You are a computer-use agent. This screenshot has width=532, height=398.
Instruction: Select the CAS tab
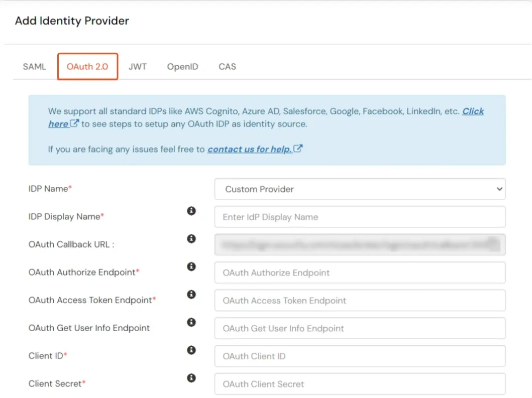(227, 66)
